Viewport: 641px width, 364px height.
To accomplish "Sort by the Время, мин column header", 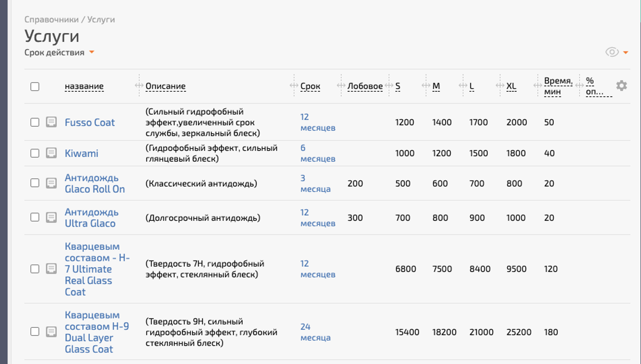I will 558,86.
